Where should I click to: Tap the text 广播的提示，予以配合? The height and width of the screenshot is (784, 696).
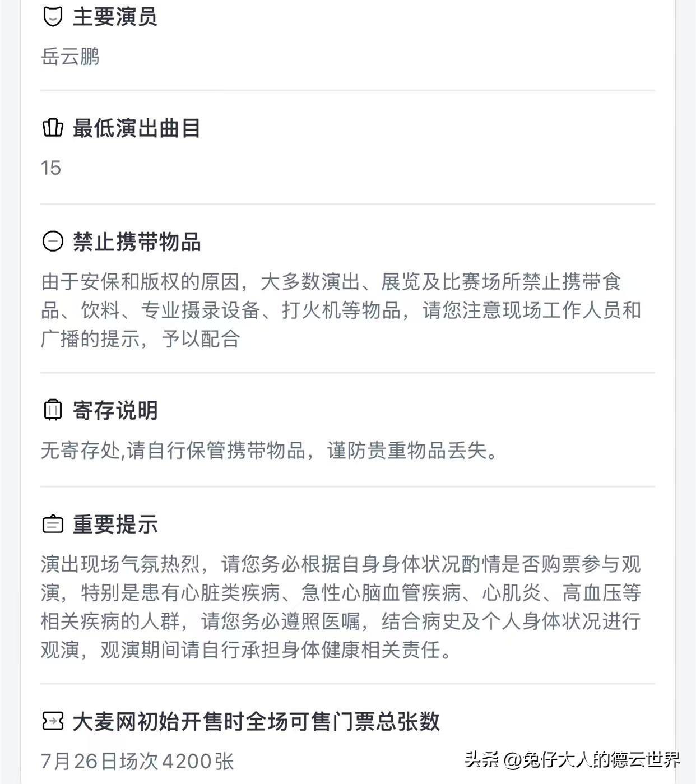[x=141, y=338]
